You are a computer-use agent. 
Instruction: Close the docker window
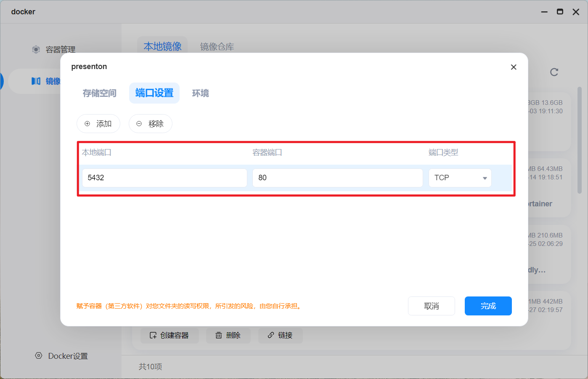pyautogui.click(x=576, y=12)
